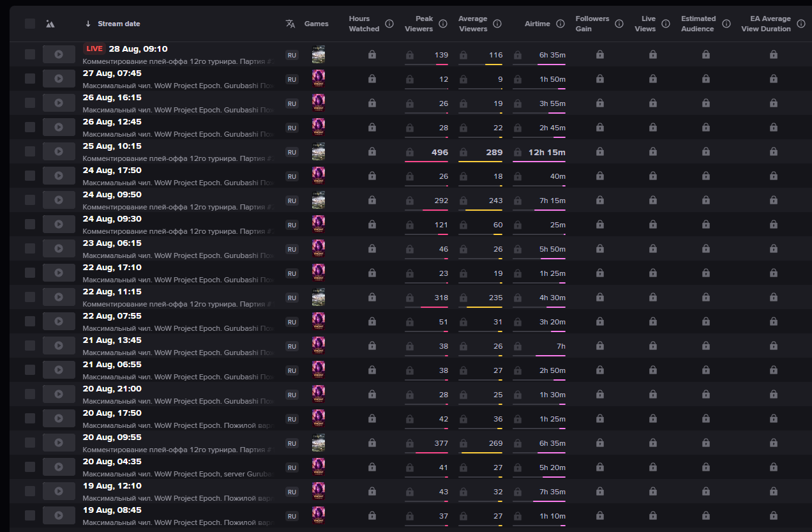This screenshot has height=532, width=812.
Task: Sort table by Airtime column header
Action: click(x=537, y=24)
